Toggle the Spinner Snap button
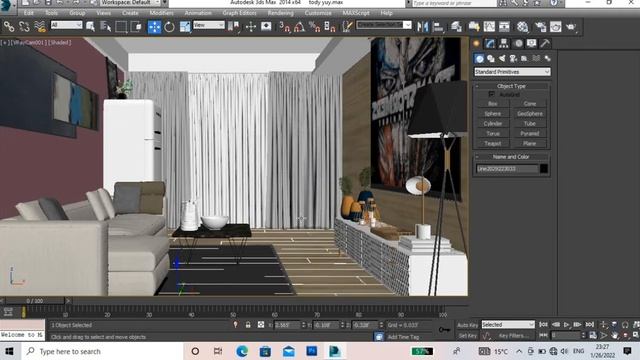Image resolution: width=640 pixels, height=360 pixels. click(329, 27)
